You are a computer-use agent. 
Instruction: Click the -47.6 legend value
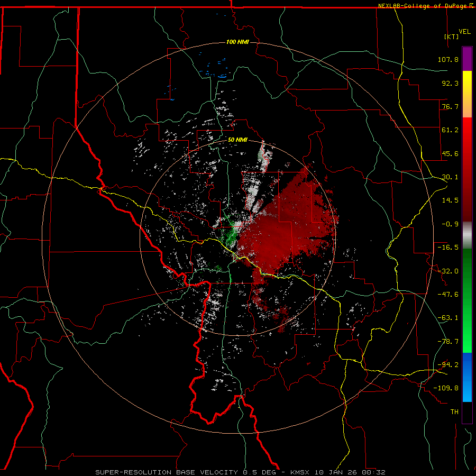448,295
